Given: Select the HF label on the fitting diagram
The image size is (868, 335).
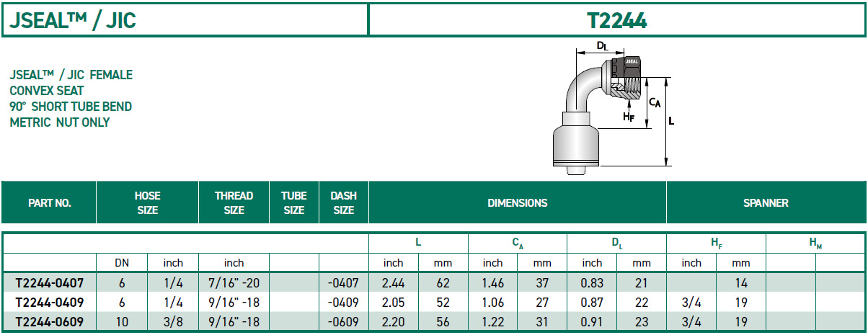Looking at the screenshot, I should coord(629,116).
